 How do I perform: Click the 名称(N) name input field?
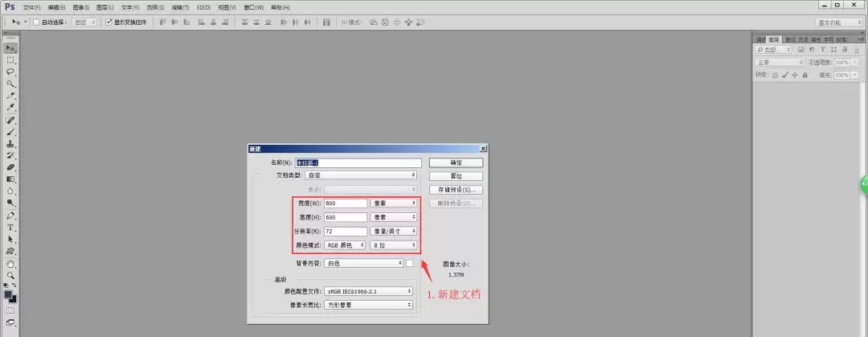pyautogui.click(x=358, y=163)
